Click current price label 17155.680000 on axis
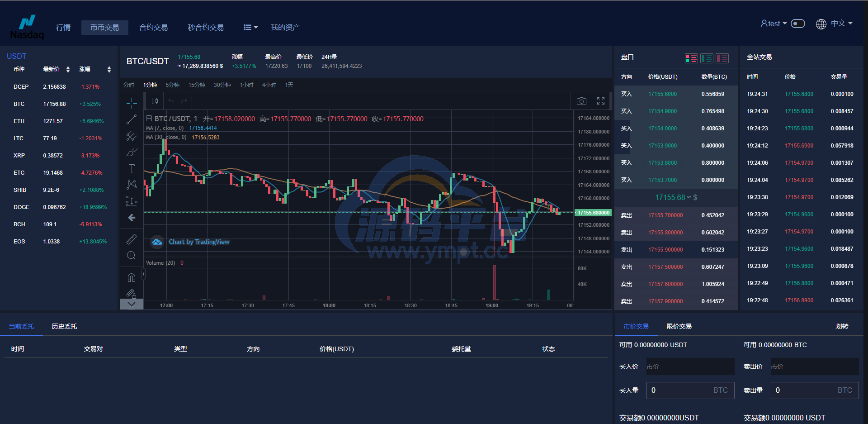Screen dimensions: 868x424 (594, 213)
